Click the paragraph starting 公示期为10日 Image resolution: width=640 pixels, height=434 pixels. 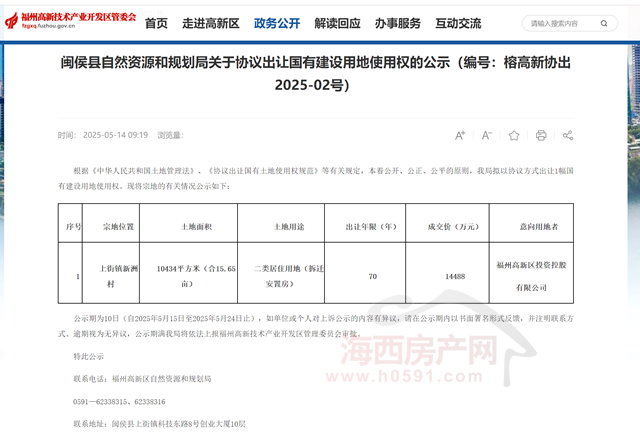[316, 326]
